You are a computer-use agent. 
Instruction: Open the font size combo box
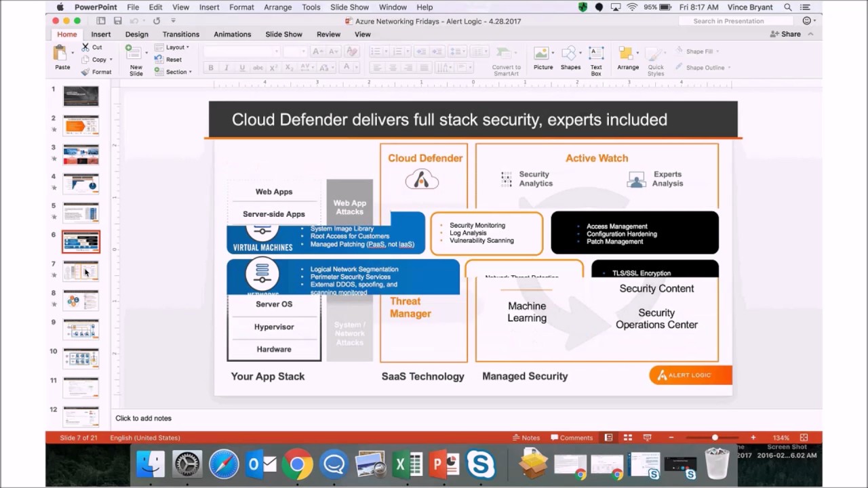tap(295, 52)
